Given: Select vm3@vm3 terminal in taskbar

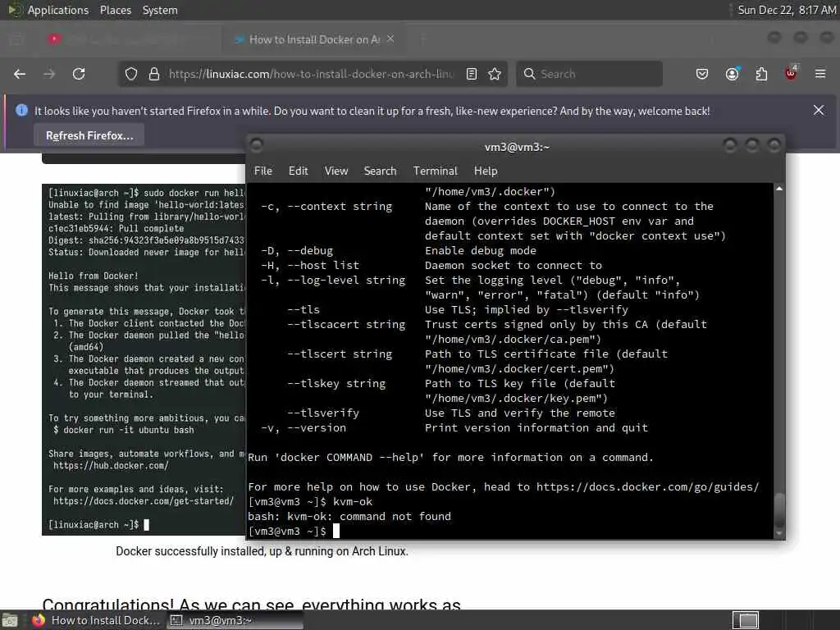Looking at the screenshot, I should [x=234, y=620].
